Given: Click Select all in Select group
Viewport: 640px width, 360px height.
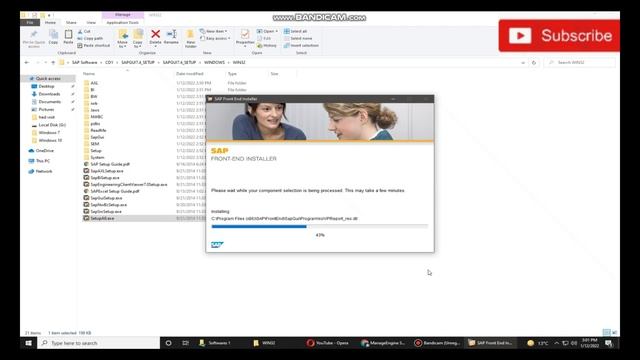Looking at the screenshot, I should (x=296, y=31).
